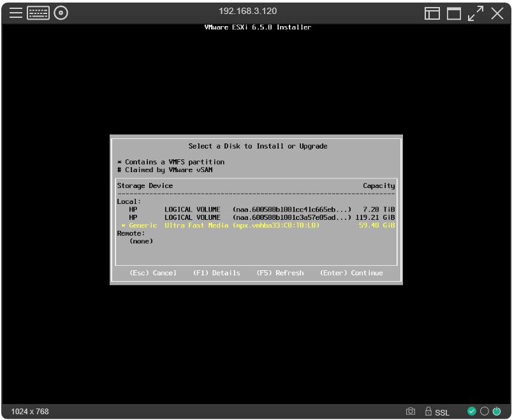
Task: Capture a screenshot with the camera icon
Action: coord(411,412)
